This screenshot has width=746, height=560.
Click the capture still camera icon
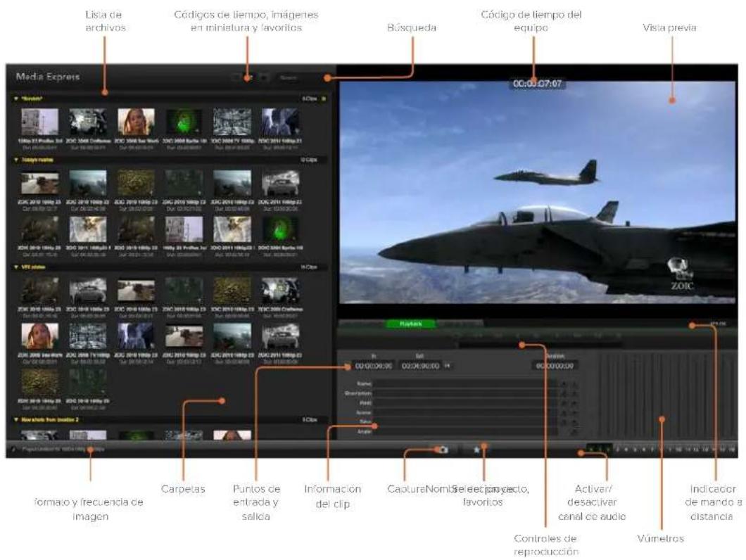pos(443,450)
